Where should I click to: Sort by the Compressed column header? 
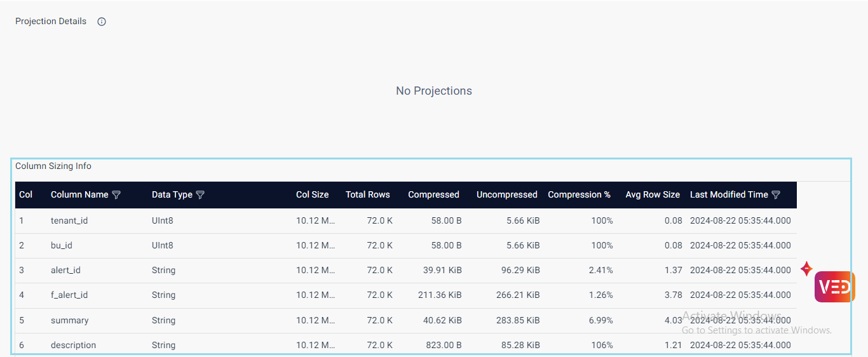coord(433,195)
